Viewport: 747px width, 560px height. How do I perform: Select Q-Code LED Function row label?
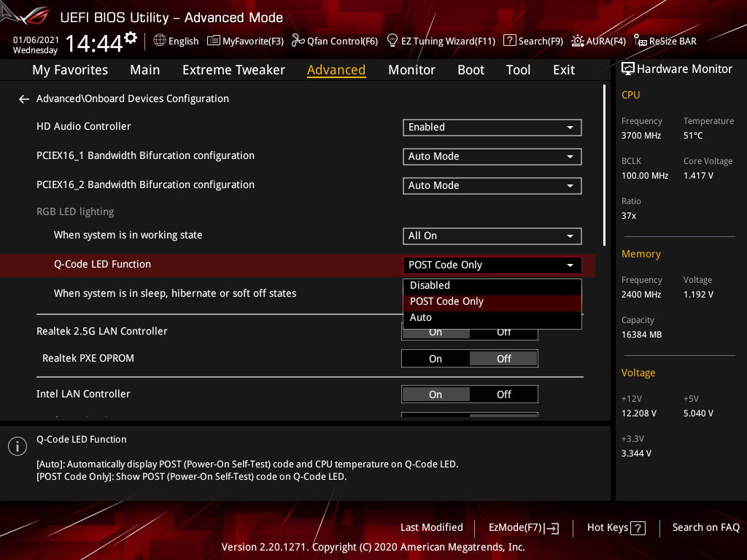[102, 264]
